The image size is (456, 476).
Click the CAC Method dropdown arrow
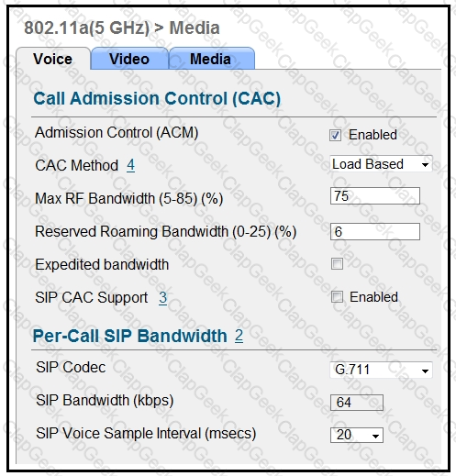[425, 165]
